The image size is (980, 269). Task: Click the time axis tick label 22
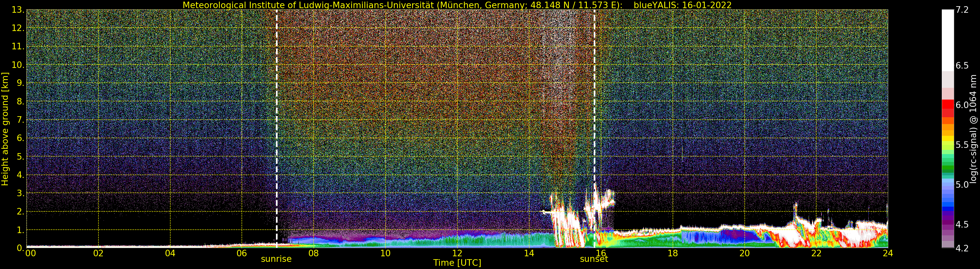[x=816, y=253]
